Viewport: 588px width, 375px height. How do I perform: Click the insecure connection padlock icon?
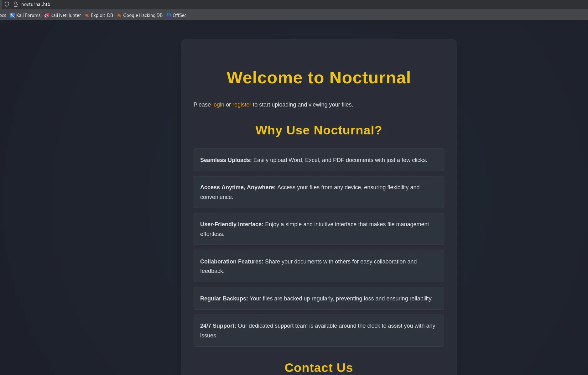click(15, 4)
